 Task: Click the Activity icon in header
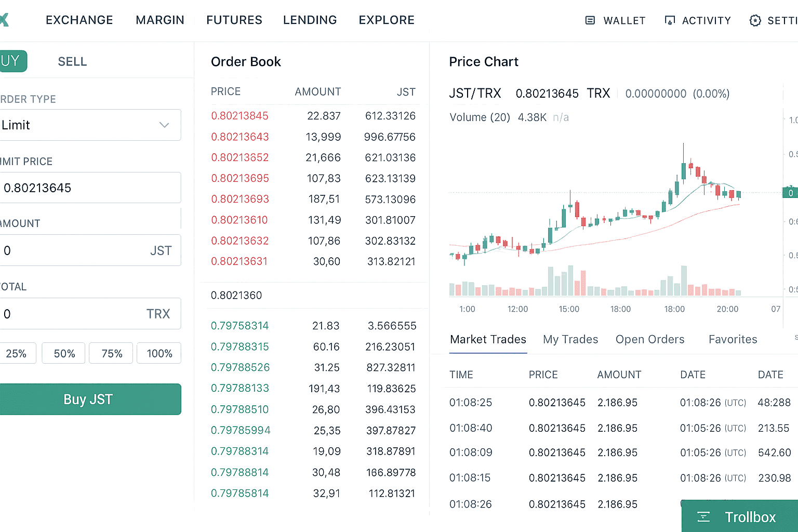point(670,20)
